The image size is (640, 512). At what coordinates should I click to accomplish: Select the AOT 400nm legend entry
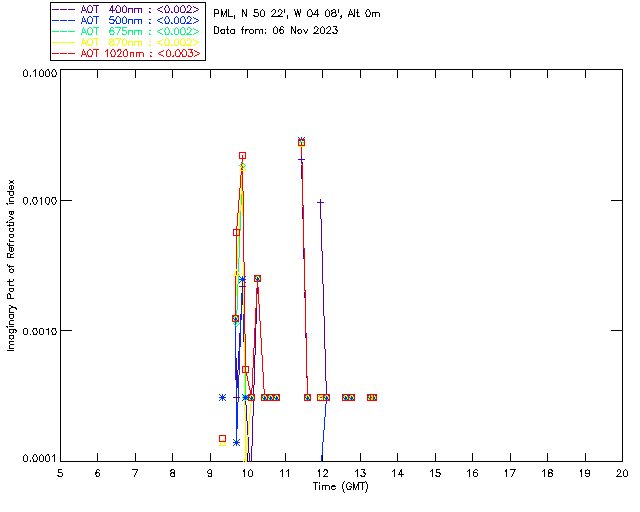(x=127, y=9)
